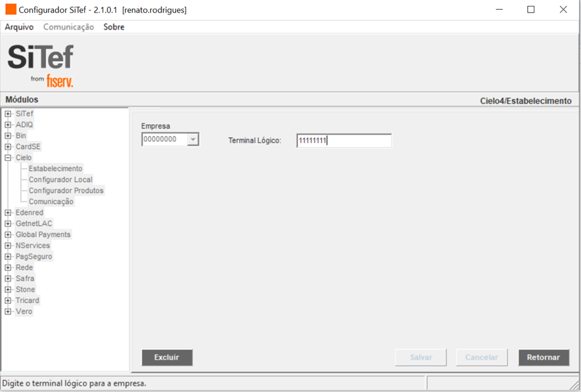This screenshot has height=392, width=581.
Task: Collapse the Cielo module node
Action: (x=8, y=158)
